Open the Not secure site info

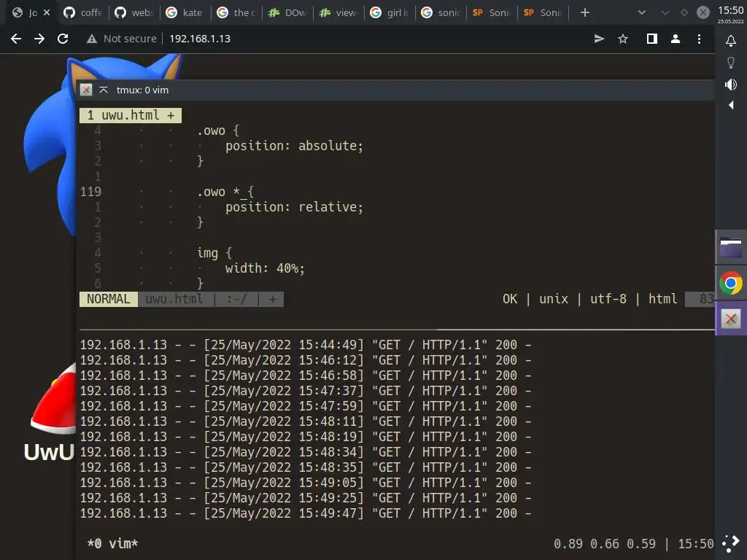[122, 39]
